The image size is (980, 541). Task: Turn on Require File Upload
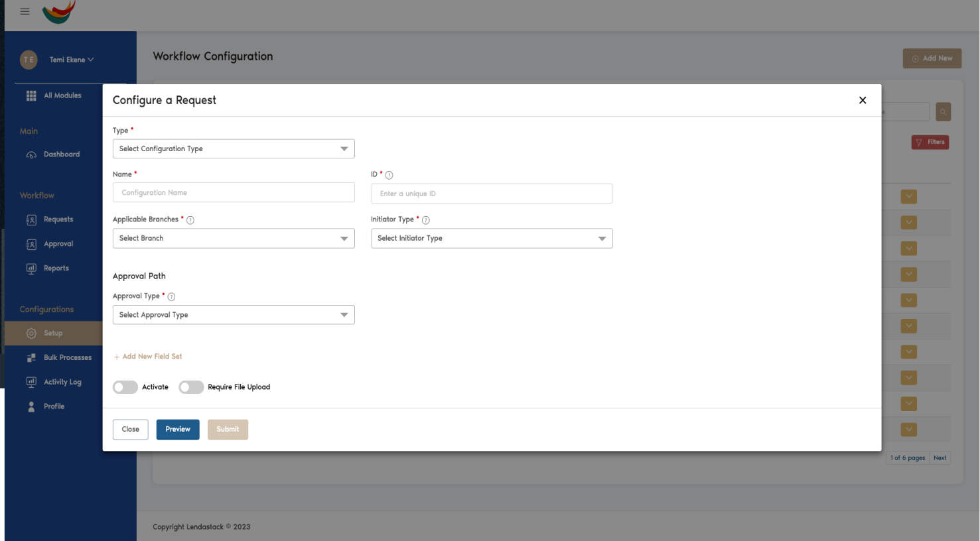pyautogui.click(x=191, y=387)
